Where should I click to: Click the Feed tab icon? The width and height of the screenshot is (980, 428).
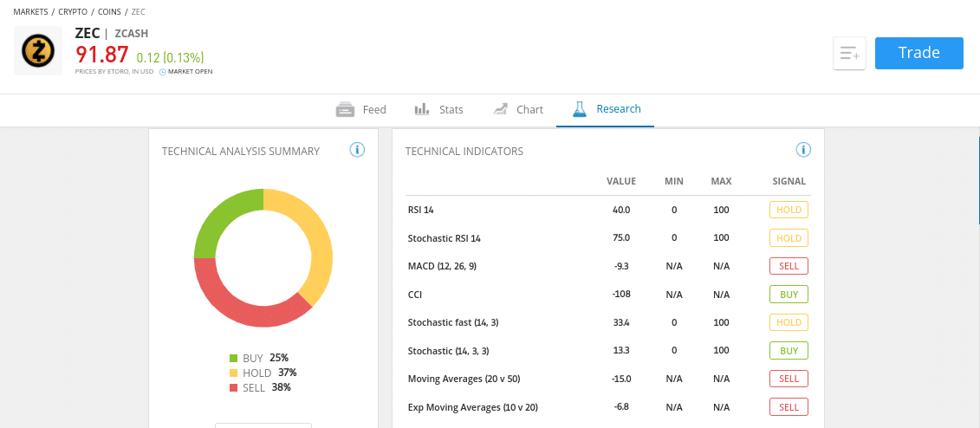[345, 109]
